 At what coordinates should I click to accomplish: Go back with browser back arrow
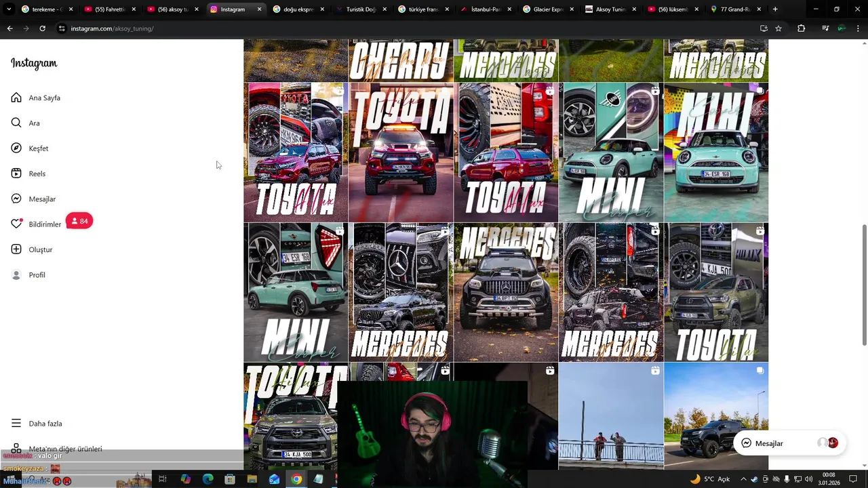(9, 28)
